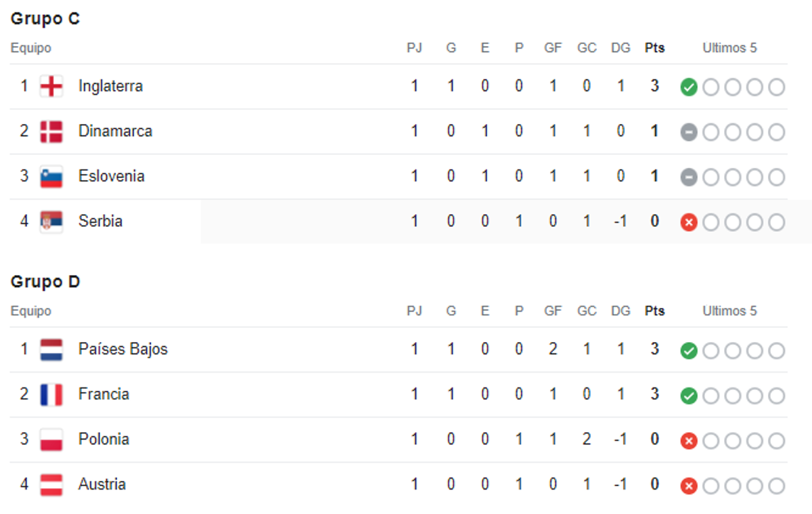Click the Serbia flag icon
The height and width of the screenshot is (514, 812).
tap(51, 221)
